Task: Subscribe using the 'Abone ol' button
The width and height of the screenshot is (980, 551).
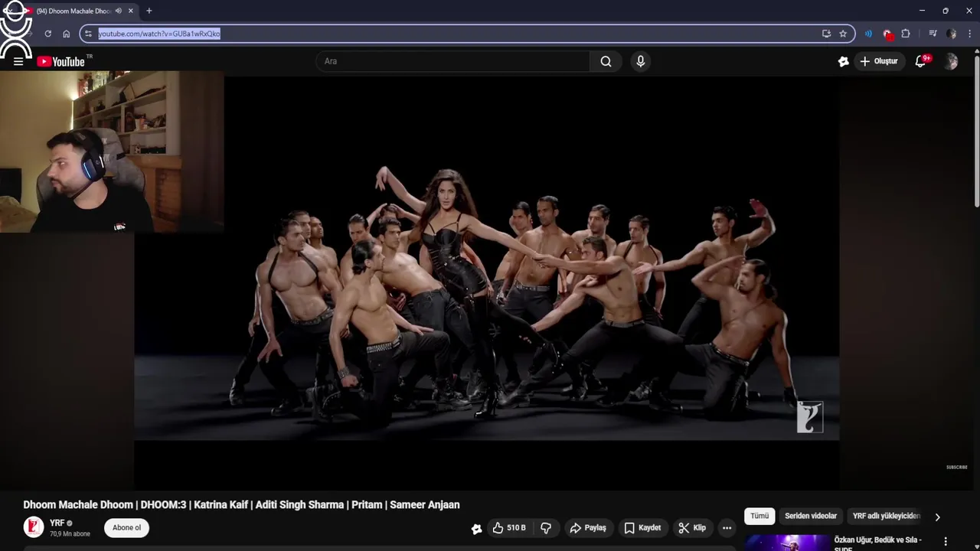Action: pos(126,527)
